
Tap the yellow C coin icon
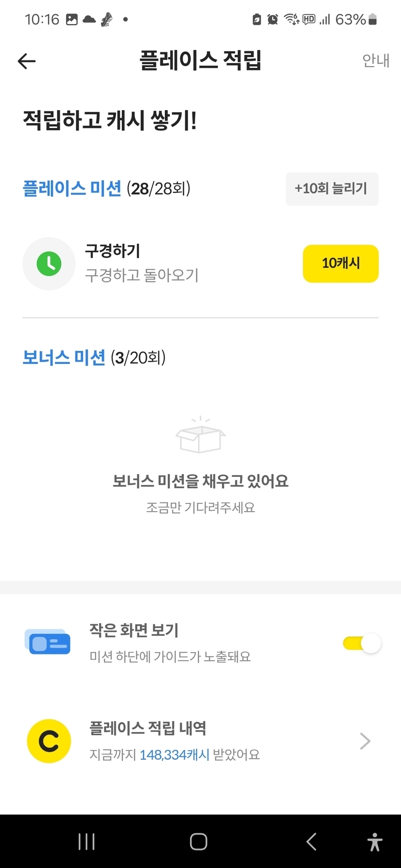coord(49,741)
